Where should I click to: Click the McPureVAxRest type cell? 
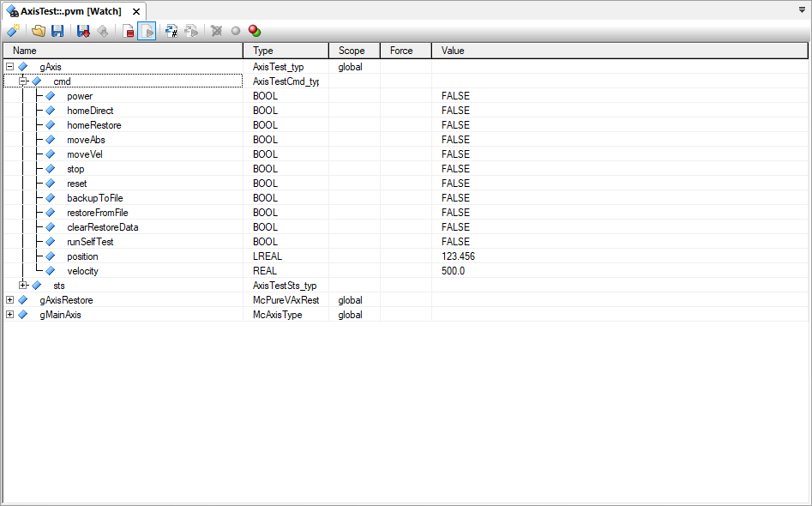pos(286,300)
